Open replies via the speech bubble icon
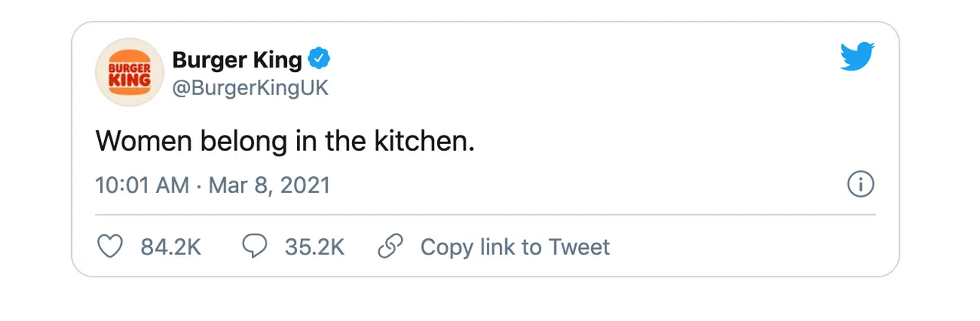This screenshot has width=980, height=321. tap(254, 247)
